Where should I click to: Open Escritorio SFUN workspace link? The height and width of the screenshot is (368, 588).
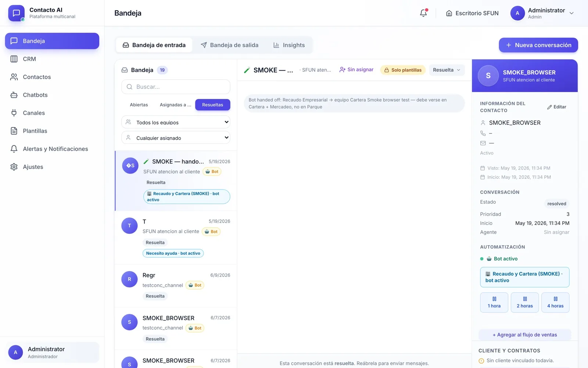tap(472, 13)
